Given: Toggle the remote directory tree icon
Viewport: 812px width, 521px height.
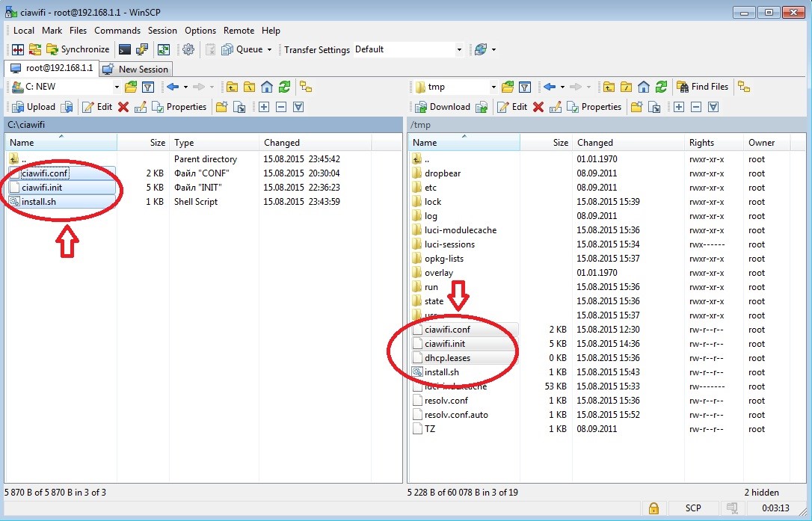Looking at the screenshot, I should click(744, 87).
